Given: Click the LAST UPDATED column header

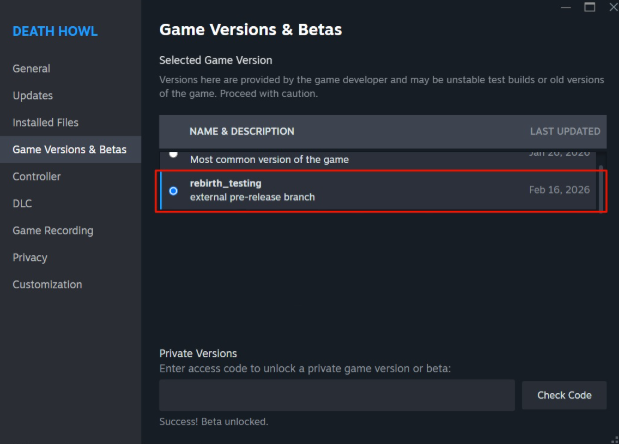Looking at the screenshot, I should point(565,131).
